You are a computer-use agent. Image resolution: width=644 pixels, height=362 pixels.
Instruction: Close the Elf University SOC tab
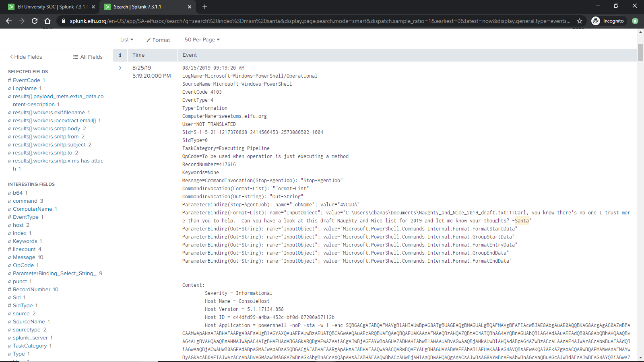(x=93, y=7)
